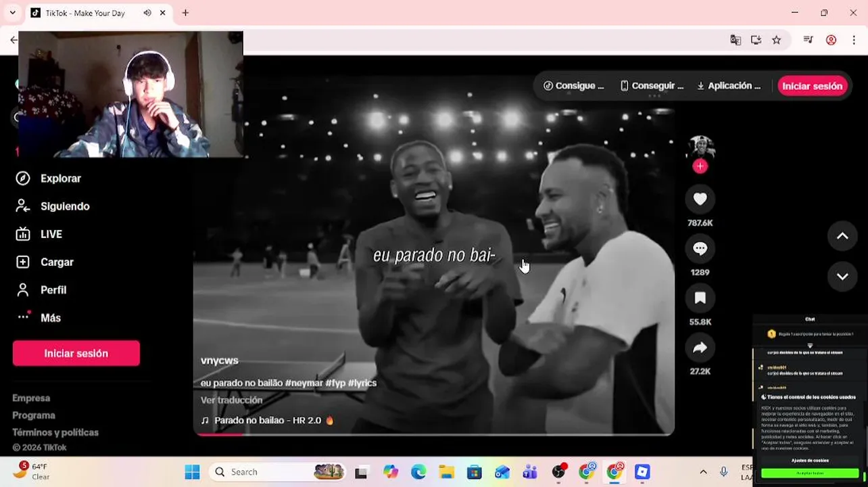The width and height of the screenshot is (868, 487).
Task: Open Task View on the taskbar
Action: (361, 472)
